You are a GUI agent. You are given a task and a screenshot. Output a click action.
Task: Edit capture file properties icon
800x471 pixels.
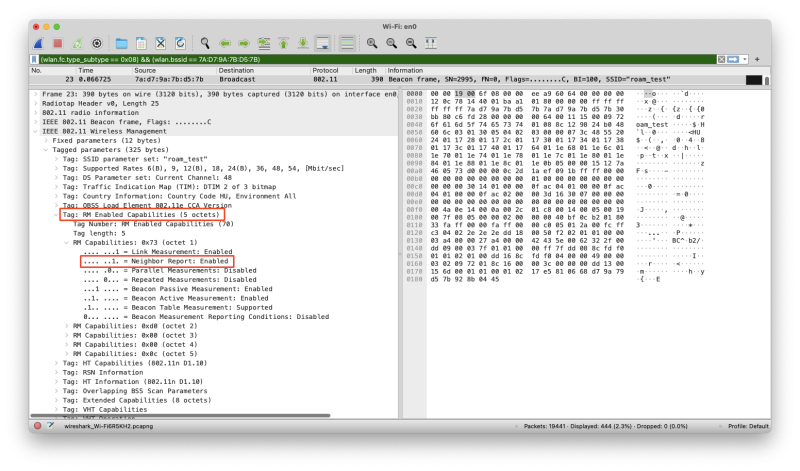point(51,426)
